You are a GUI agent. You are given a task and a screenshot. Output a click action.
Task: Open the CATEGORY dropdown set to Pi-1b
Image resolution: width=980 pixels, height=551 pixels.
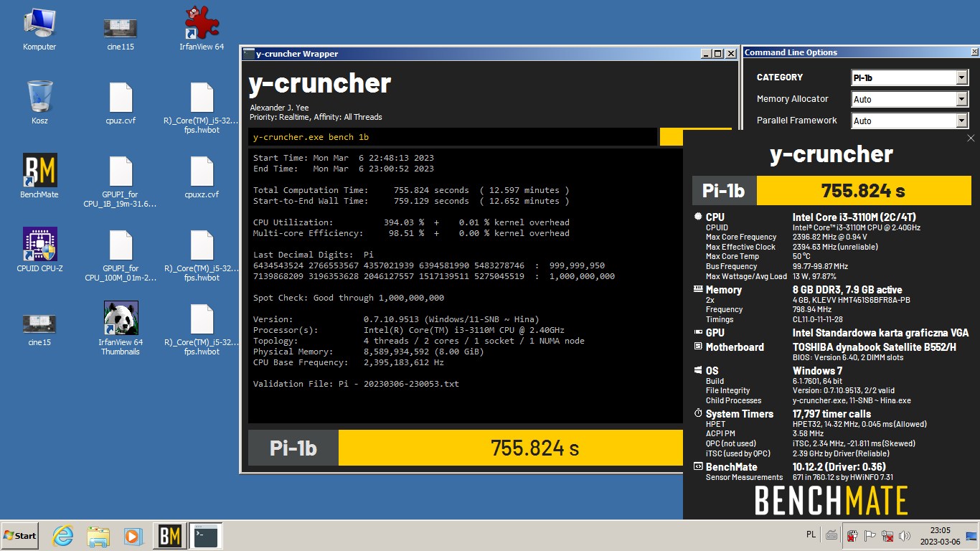(910, 77)
